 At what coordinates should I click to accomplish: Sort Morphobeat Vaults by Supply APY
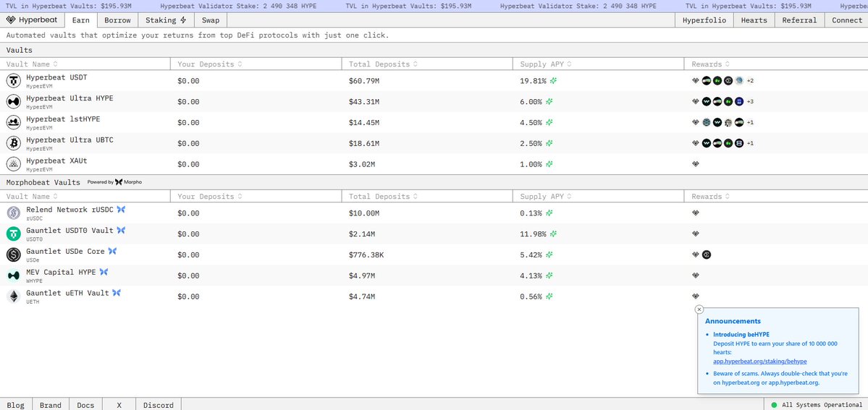click(x=546, y=197)
